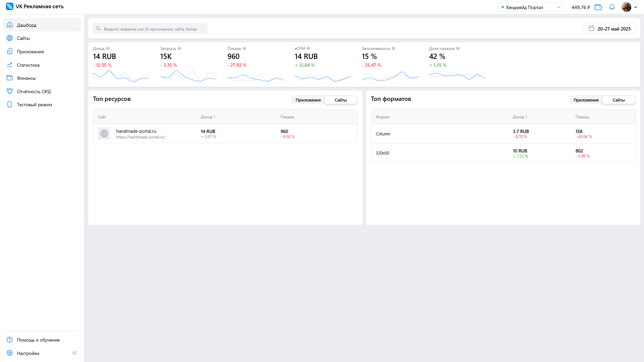Image resolution: width=644 pixels, height=362 pixels.
Task: Open the 20–27 май 2025 date picker
Action: (x=609, y=28)
